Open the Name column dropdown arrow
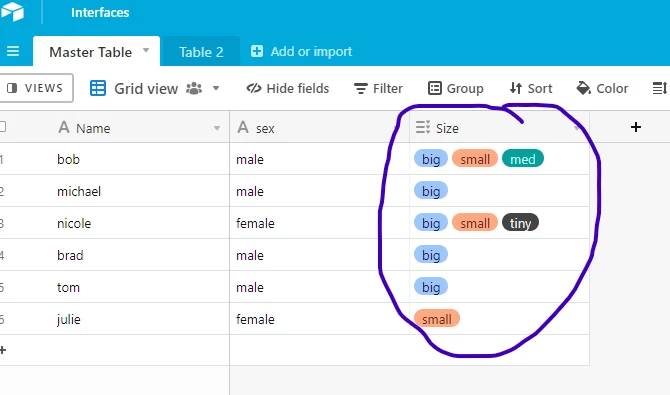This screenshot has height=395, width=670. 217,128
